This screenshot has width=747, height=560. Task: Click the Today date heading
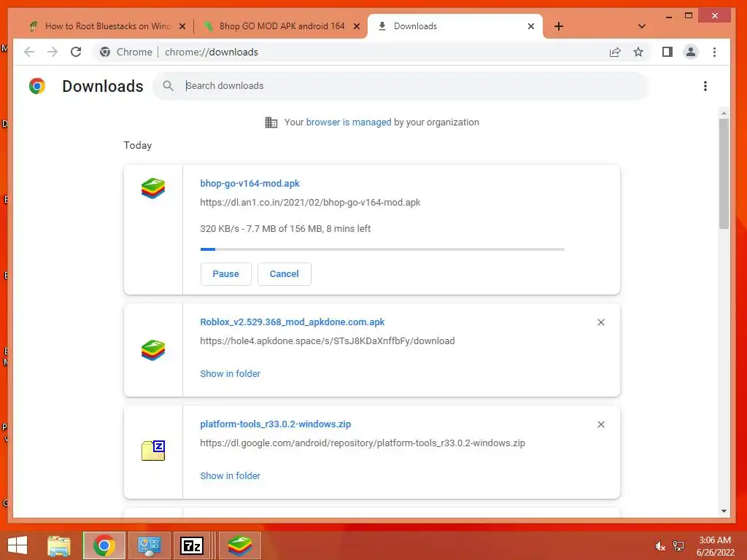coord(138,145)
